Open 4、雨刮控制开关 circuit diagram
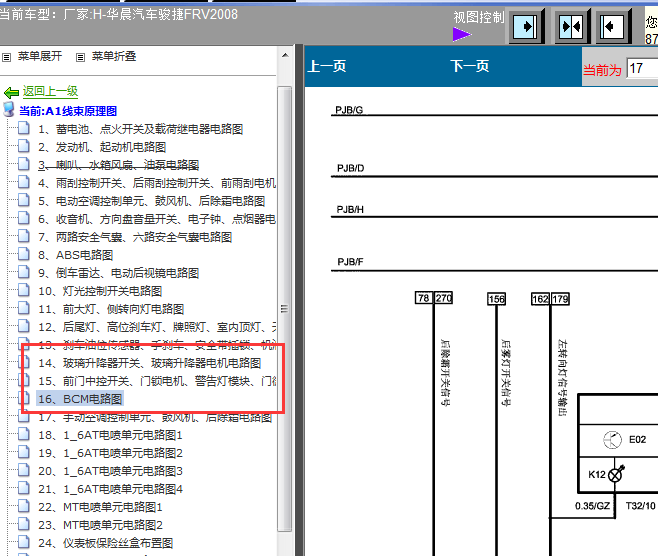Screen dimensions: 658x556 coord(157,183)
